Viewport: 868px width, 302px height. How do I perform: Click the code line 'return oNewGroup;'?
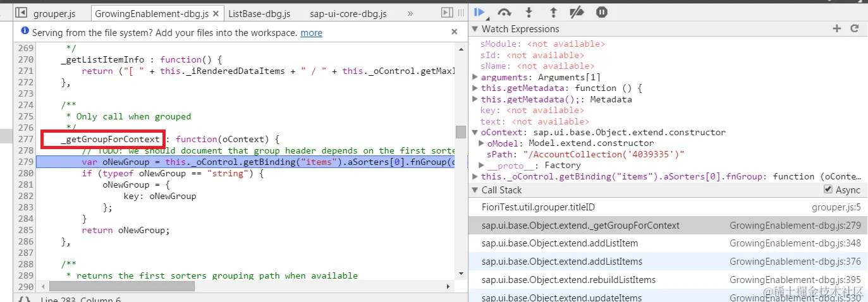click(x=126, y=231)
